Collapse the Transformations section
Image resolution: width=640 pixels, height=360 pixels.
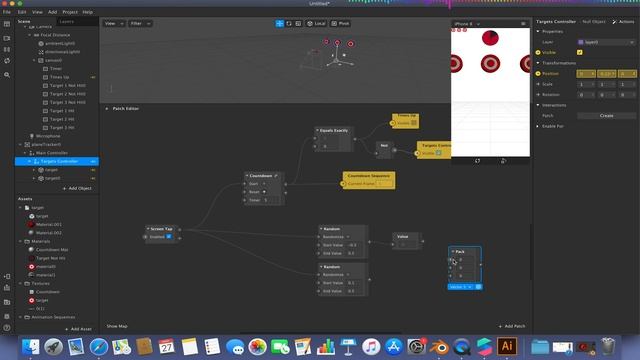click(x=538, y=63)
